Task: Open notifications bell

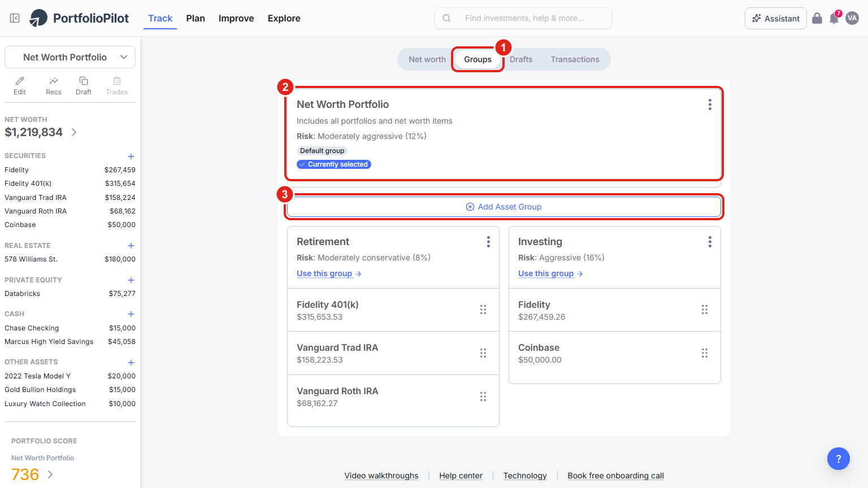Action: point(834,19)
